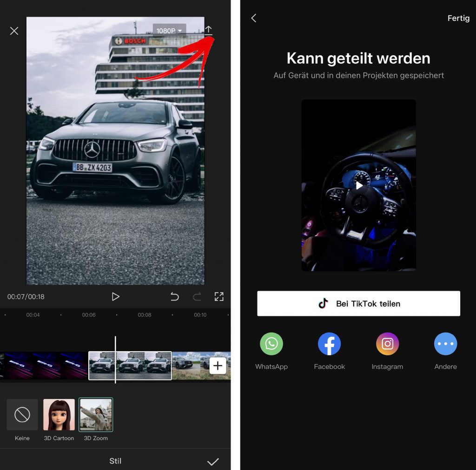Image resolution: width=476 pixels, height=470 pixels.
Task: Choose the 3D Cartoon style
Action: tap(59, 415)
